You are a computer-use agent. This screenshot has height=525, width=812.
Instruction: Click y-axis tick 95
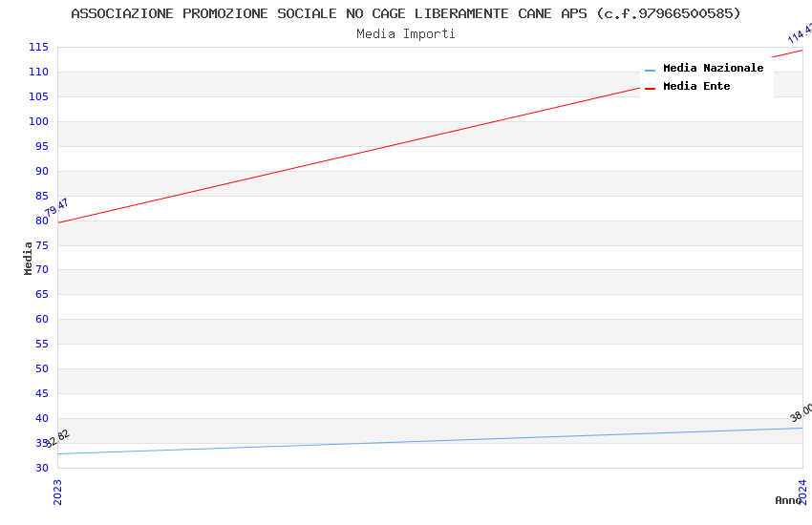[x=42, y=146]
